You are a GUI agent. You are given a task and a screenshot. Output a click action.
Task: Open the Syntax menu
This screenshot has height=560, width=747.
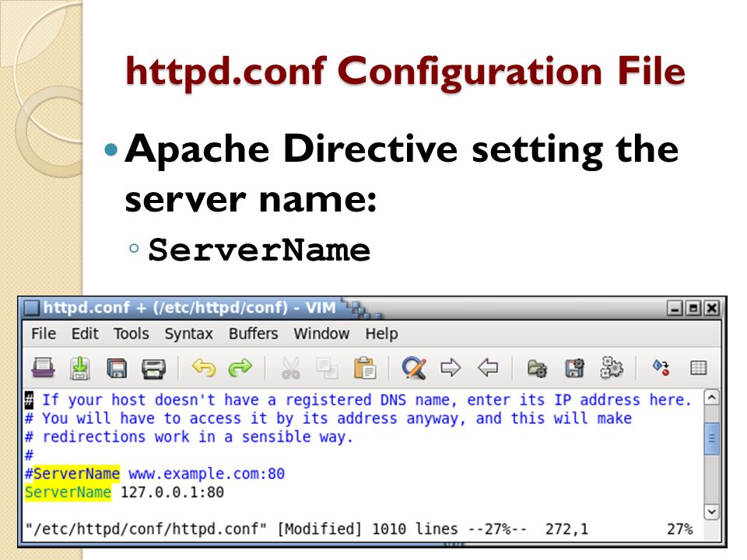188,334
